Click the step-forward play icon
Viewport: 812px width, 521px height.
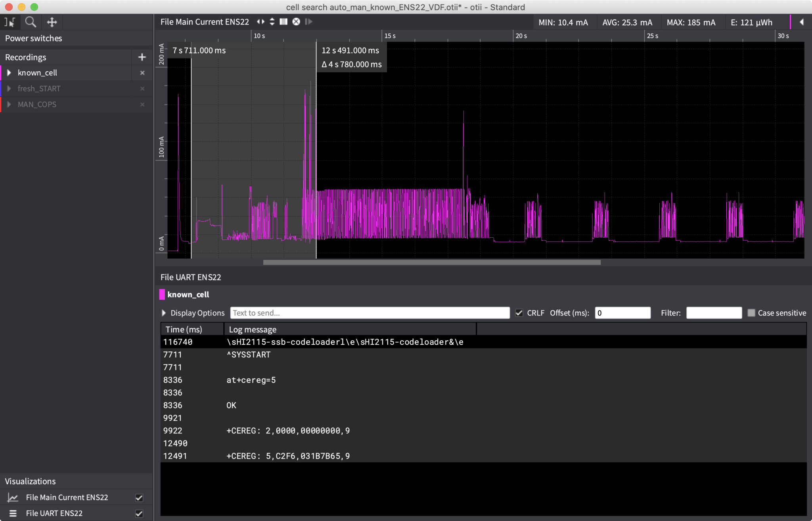[x=308, y=22]
